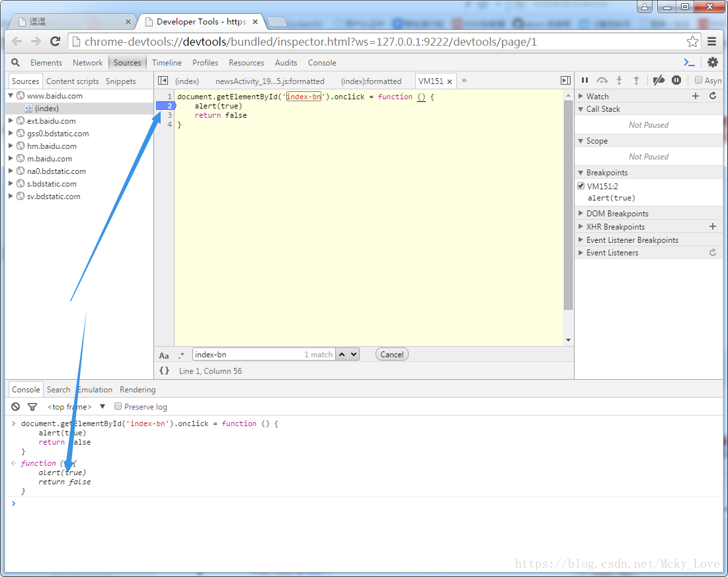
Task: Switch to first browser tab
Action: pos(73,21)
